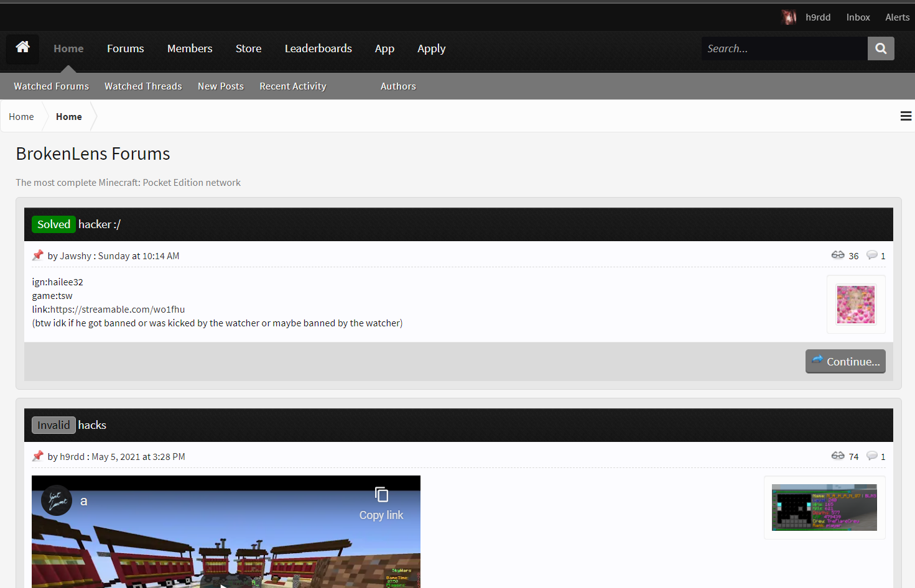
Task: Click video title 'a'
Action: pos(84,501)
